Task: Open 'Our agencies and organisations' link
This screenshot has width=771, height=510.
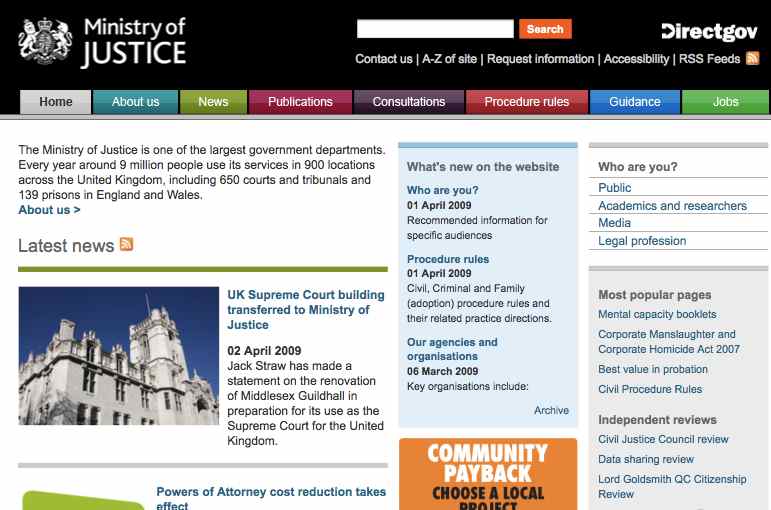Action: (x=452, y=349)
